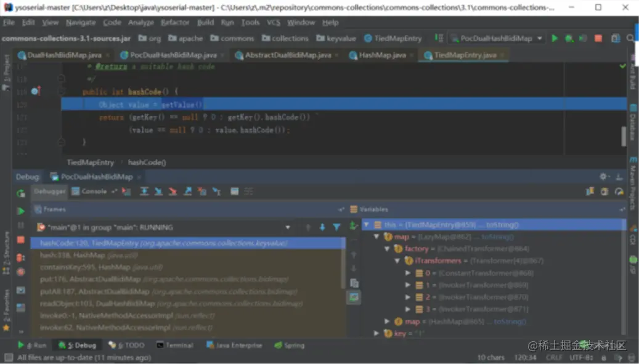This screenshot has height=364, width=639.
Task: Click the next frame down arrow
Action: pos(322,227)
